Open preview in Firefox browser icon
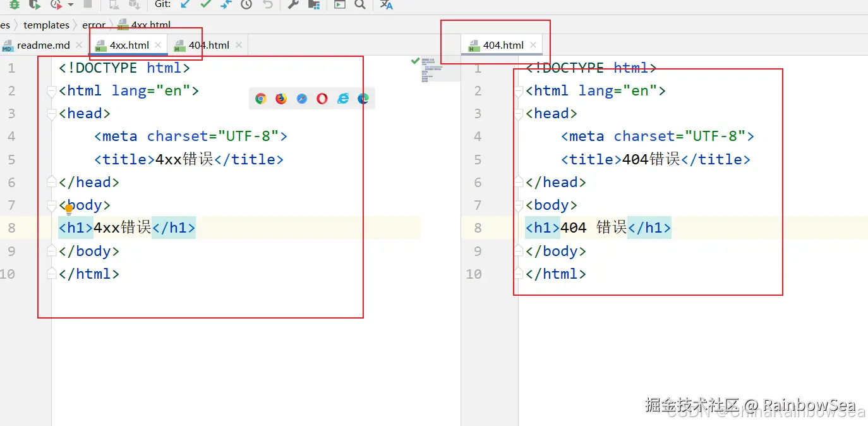The width and height of the screenshot is (868, 426). 281,99
